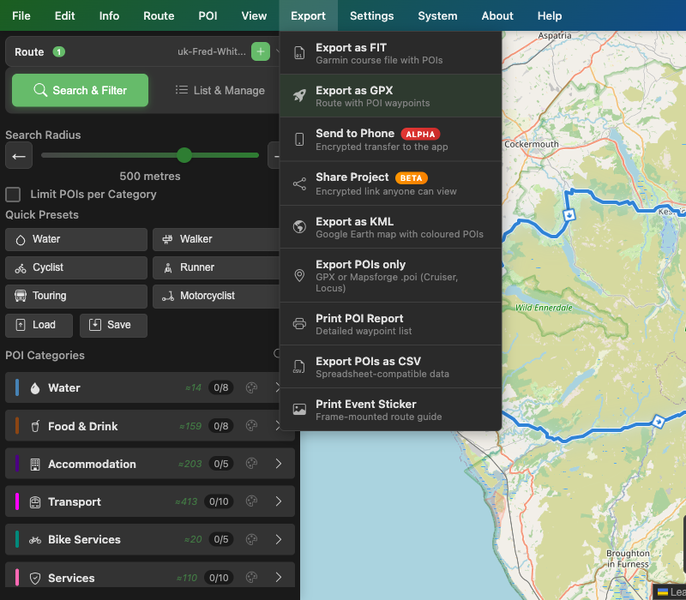Apply the Cyclist quick preset

coord(76,267)
